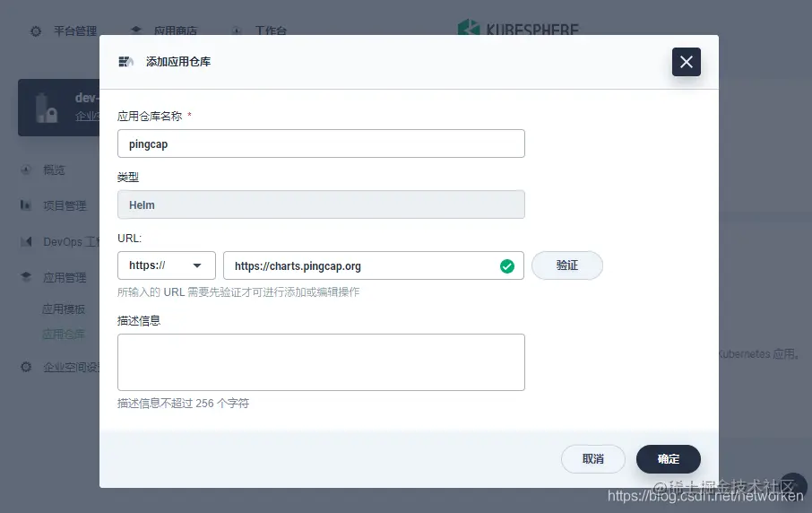The width and height of the screenshot is (812, 513).
Task: Open 概览 in the sidebar
Action: 54,170
